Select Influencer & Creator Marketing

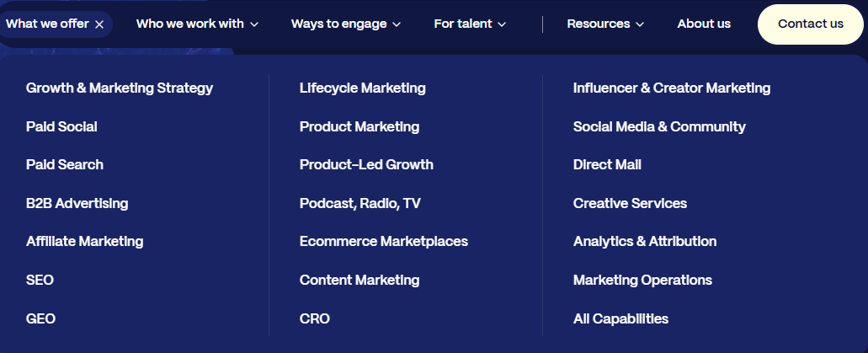672,88
